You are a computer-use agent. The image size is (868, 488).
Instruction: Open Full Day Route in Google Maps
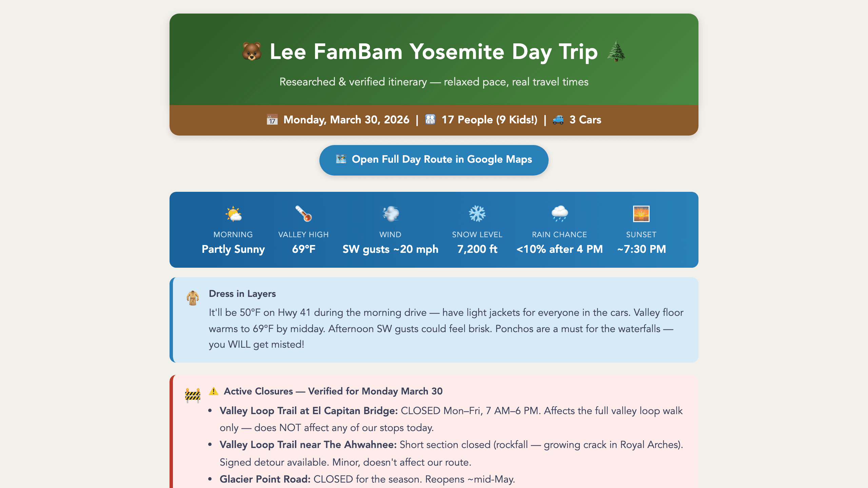[x=433, y=159]
